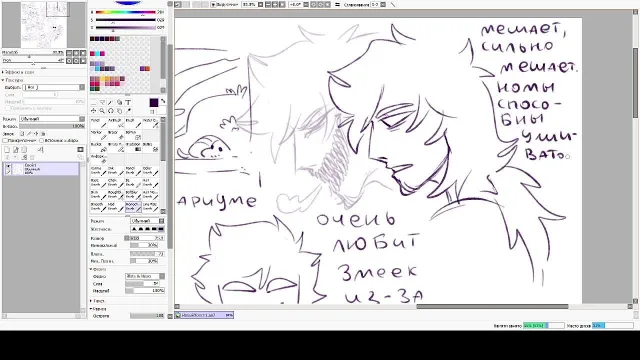Select the Rotate view tool
Viewport: 640px width, 360px height.
point(111,111)
